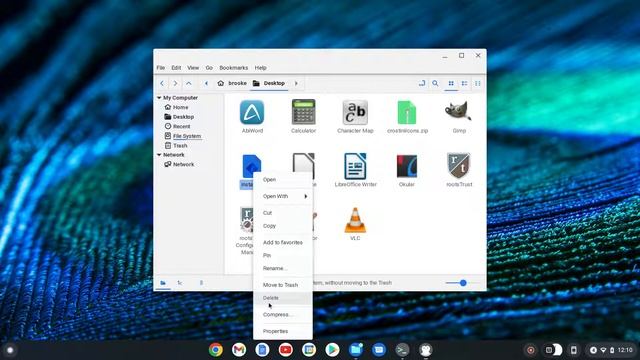
Task: Expand the Open With submenu arrow
Action: pyautogui.click(x=306, y=196)
